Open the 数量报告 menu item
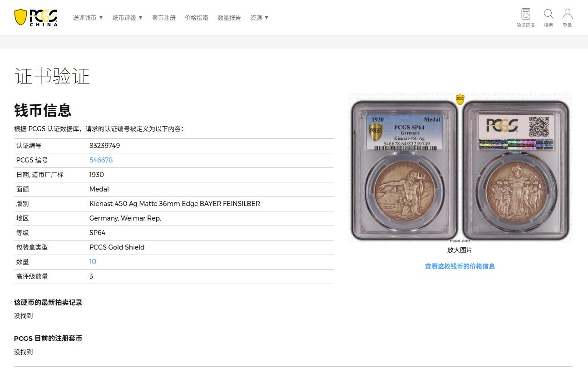The image size is (588, 373). point(229,18)
